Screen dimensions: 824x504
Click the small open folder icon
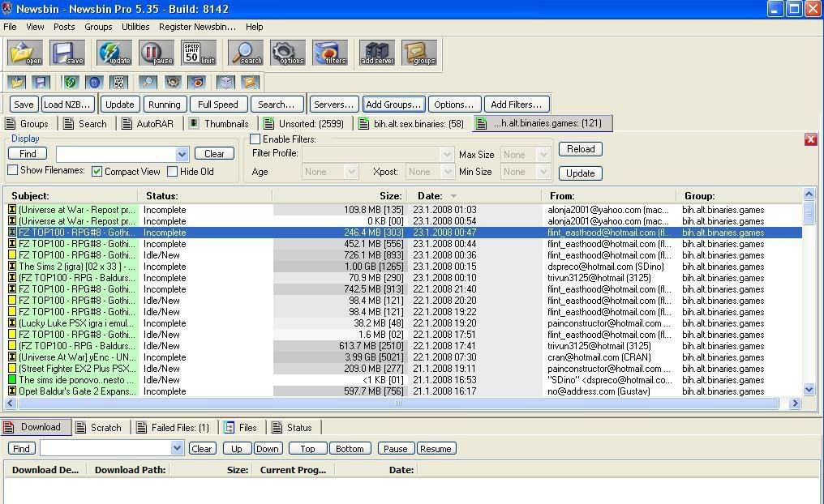(17, 82)
